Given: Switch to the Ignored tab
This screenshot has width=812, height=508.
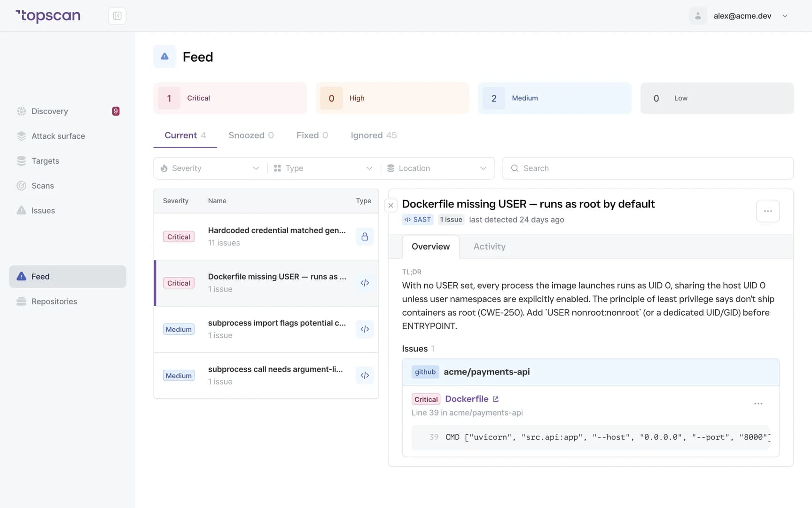Looking at the screenshot, I should tap(374, 135).
